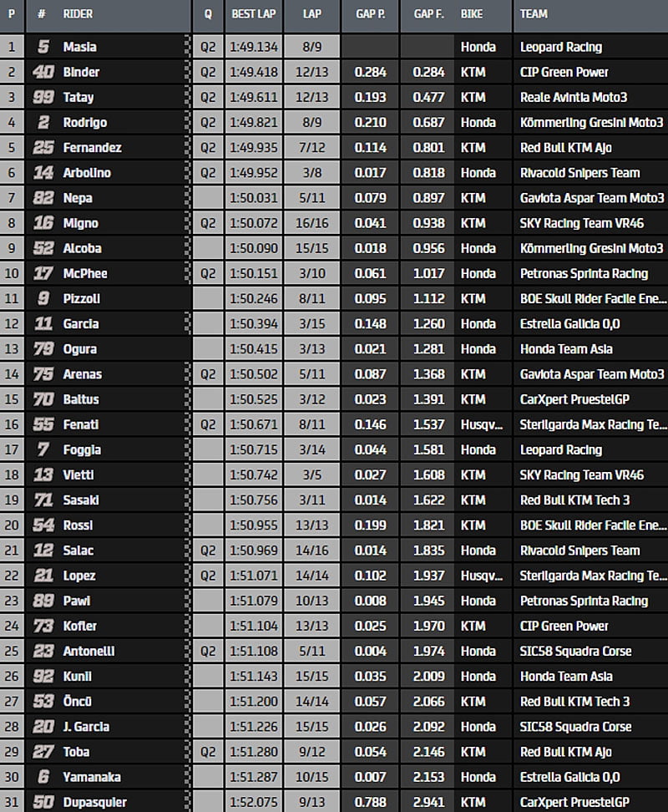Click rider name Rossi

click(x=78, y=525)
